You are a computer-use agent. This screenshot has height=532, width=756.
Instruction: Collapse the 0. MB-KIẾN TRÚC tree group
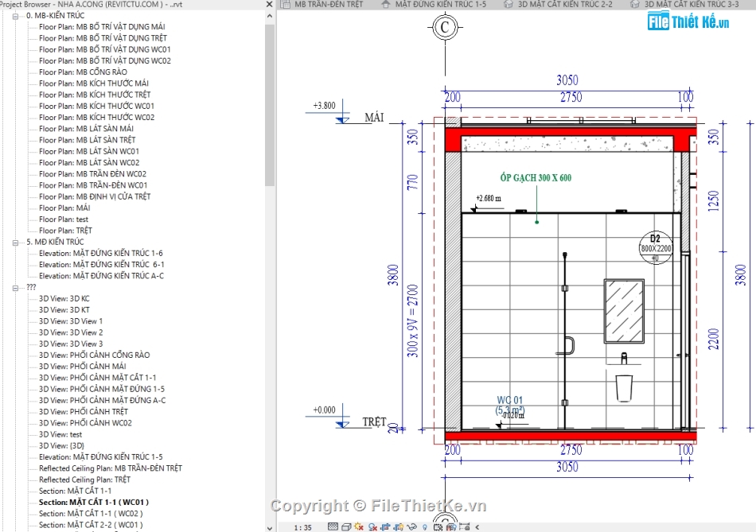tap(15, 16)
